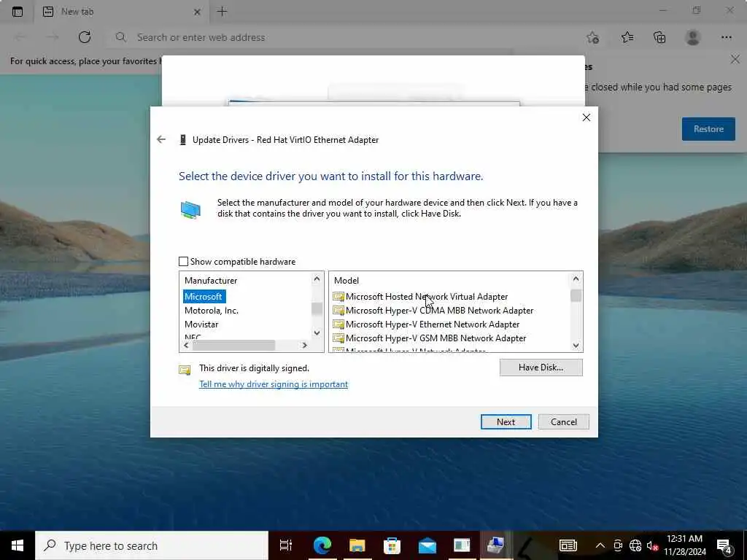747x560 pixels.
Task: Open Microsoft Edge from taskbar
Action: [x=322, y=545]
